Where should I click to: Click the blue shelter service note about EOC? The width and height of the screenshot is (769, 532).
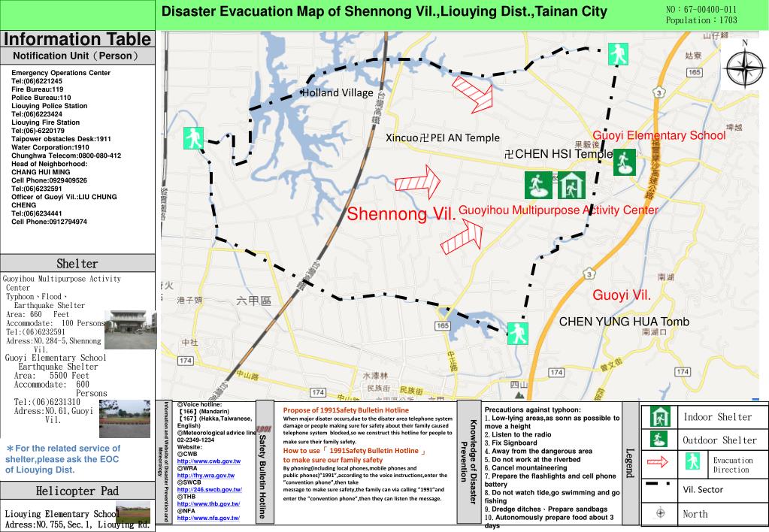click(63, 459)
